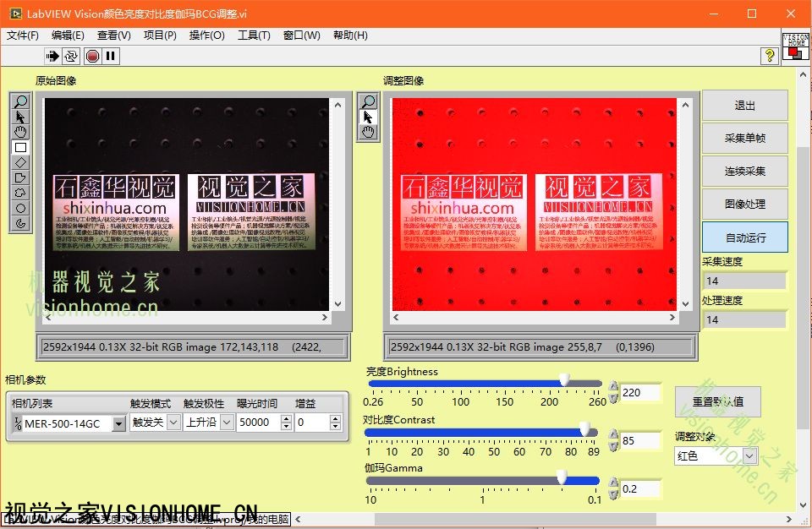This screenshot has height=529, width=812.
Task: Open the 查看(V) menu
Action: (x=114, y=35)
